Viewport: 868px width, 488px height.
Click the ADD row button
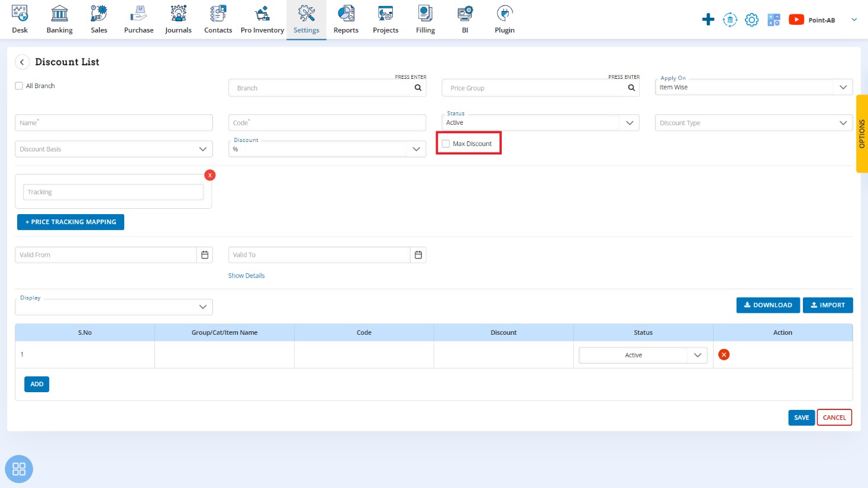tap(37, 384)
